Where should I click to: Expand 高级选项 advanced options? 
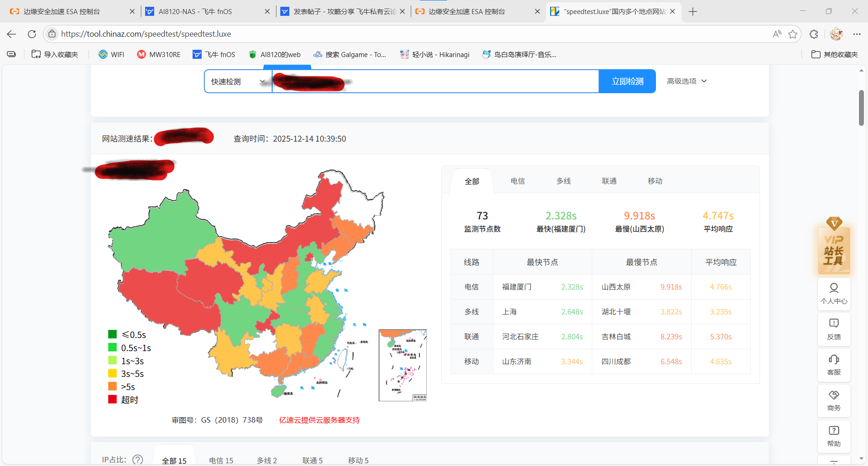[686, 81]
